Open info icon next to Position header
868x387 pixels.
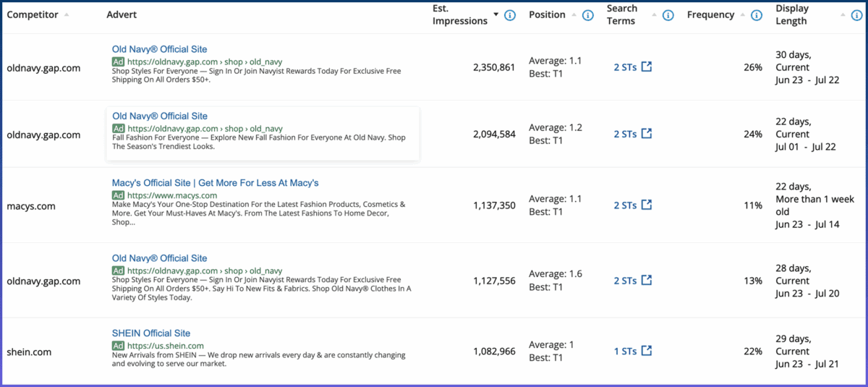[x=588, y=15]
